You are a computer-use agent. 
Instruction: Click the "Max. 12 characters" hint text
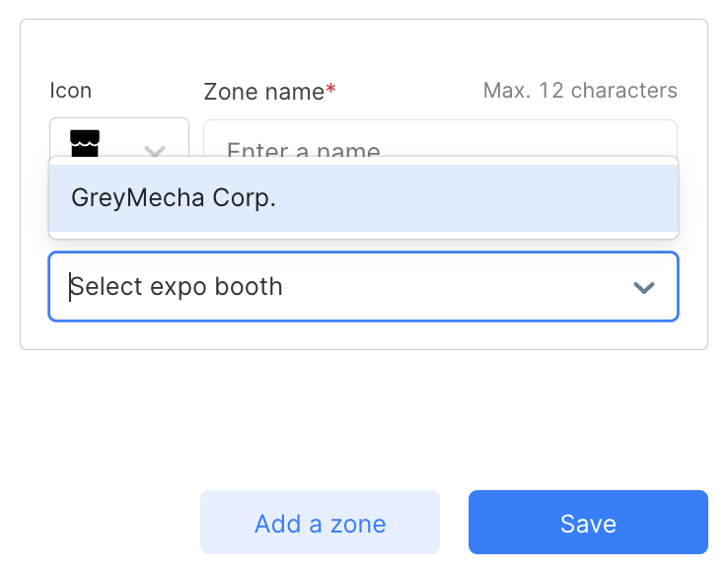[580, 91]
